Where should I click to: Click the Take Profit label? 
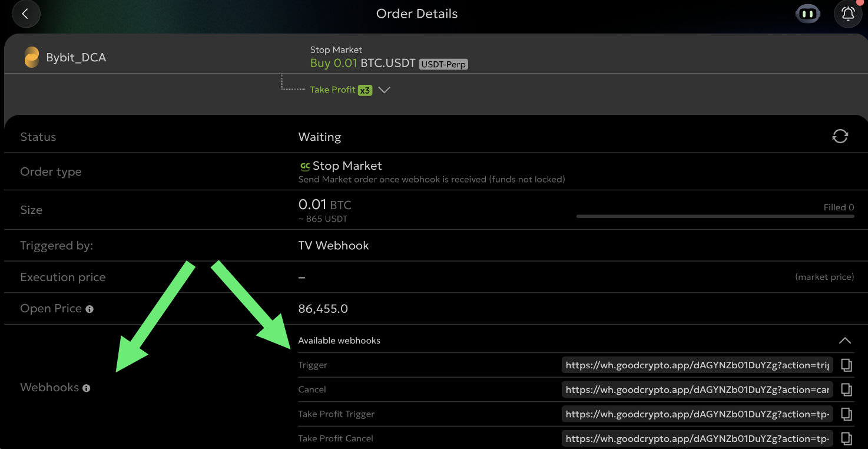click(x=333, y=90)
